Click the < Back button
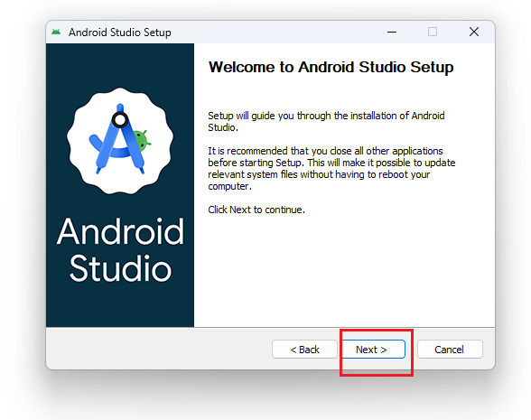 coord(304,350)
